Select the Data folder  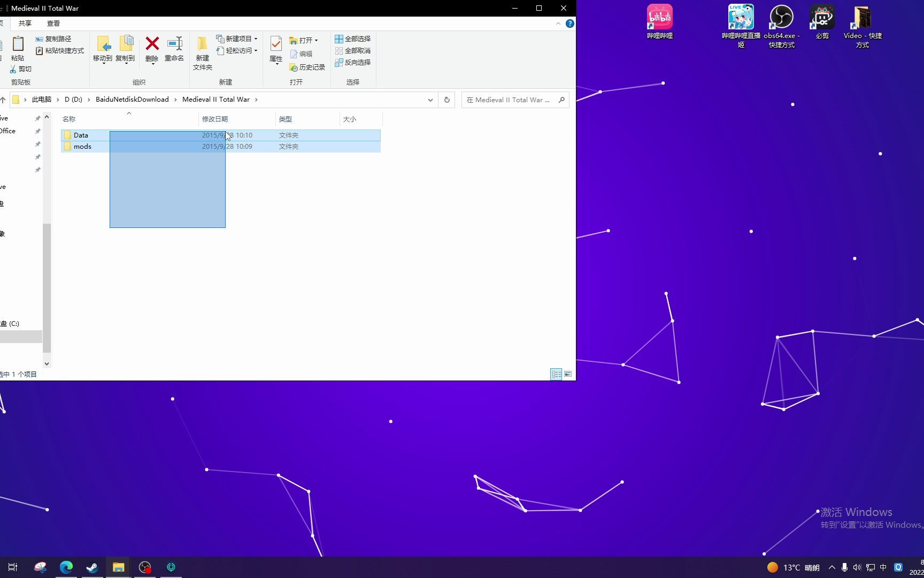(x=221, y=135)
